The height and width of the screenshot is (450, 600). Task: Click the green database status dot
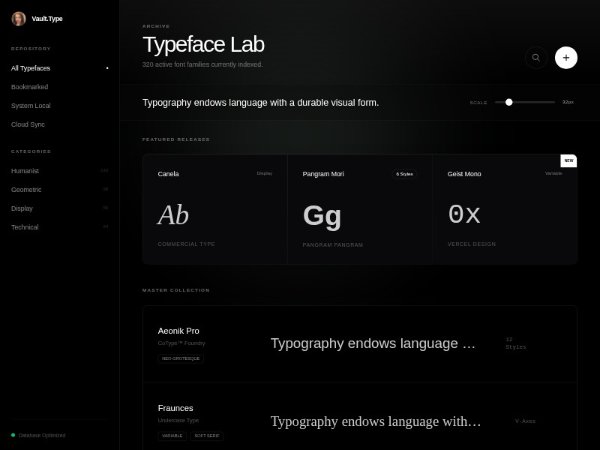[13, 435]
